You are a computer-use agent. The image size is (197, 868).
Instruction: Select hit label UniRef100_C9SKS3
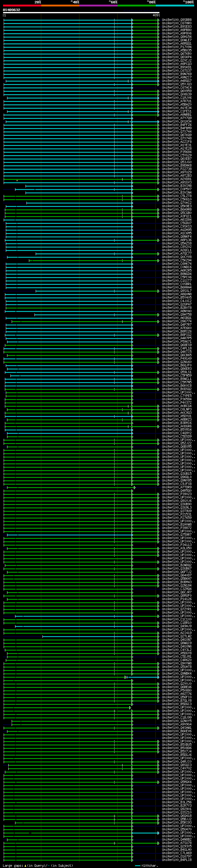pyautogui.click(x=176, y=226)
